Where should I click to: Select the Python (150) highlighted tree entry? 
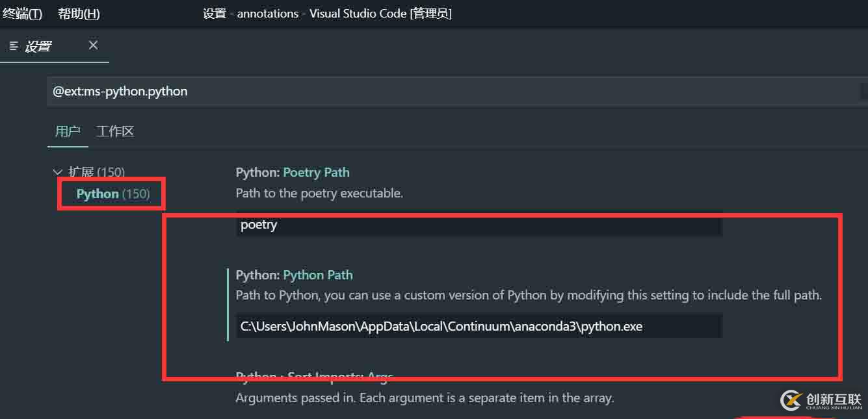click(111, 193)
